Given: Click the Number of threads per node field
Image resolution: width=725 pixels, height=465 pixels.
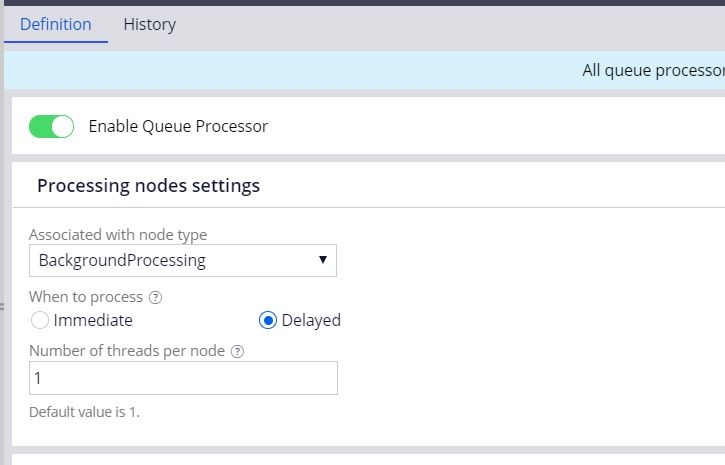Looking at the screenshot, I should point(183,378).
